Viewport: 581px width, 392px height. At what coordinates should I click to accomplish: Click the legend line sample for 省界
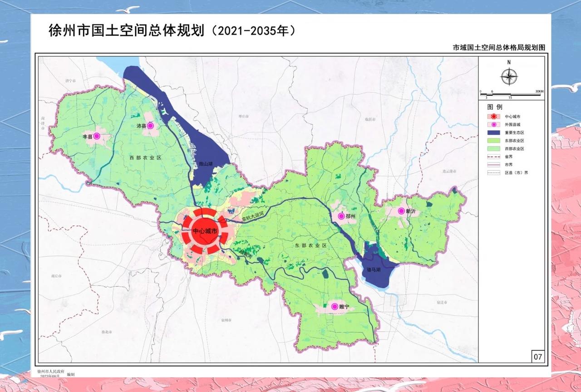493,157
